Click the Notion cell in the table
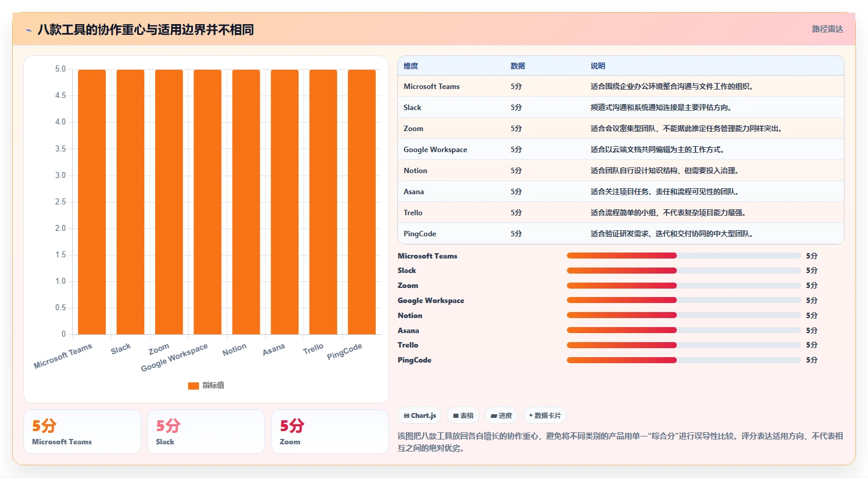 [x=415, y=171]
